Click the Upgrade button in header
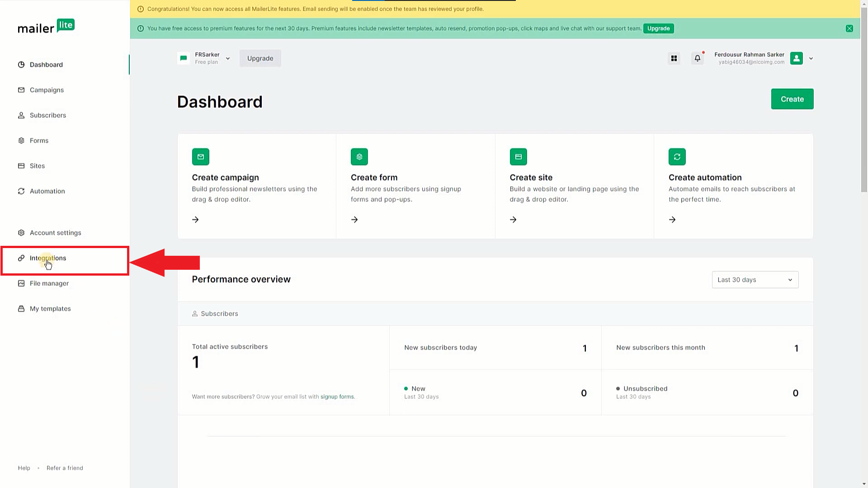Screen dimensions: 868x488 [260, 58]
